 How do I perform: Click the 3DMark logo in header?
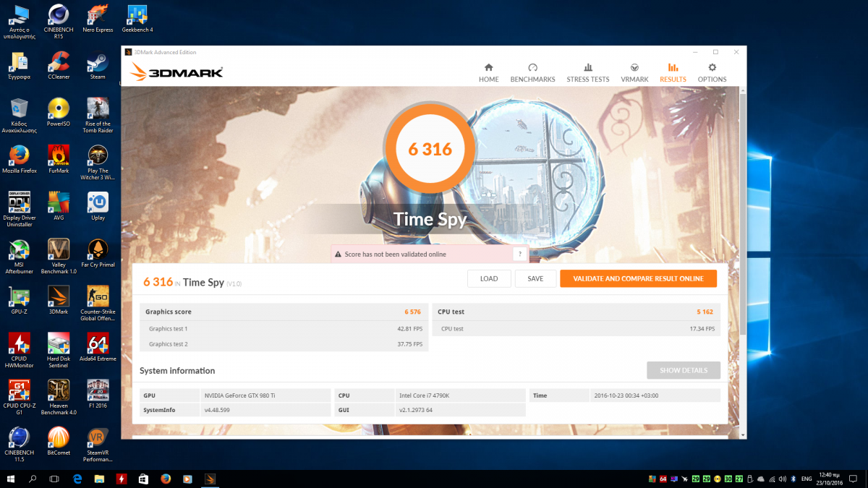[x=176, y=72]
